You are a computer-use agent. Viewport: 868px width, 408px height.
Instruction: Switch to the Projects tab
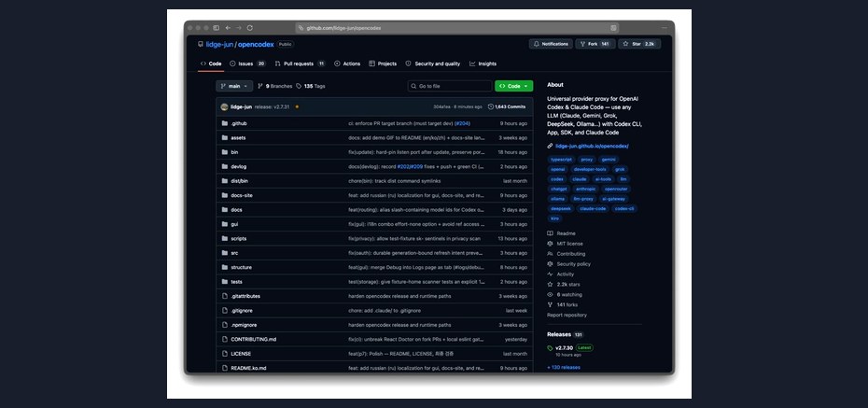click(383, 63)
